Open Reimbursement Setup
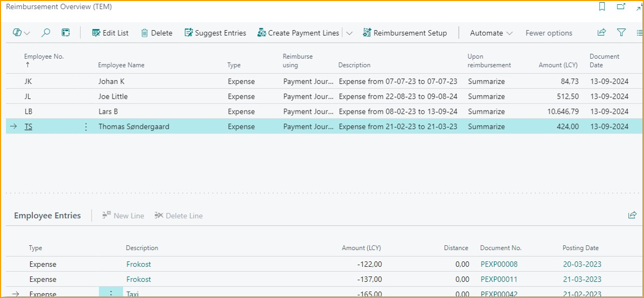Screen dimensions: 644x298 [405, 33]
